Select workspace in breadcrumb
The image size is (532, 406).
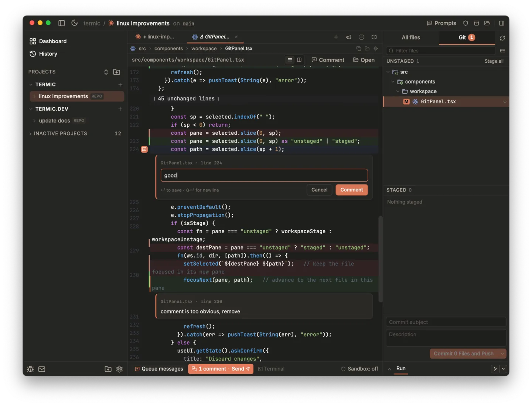click(204, 49)
